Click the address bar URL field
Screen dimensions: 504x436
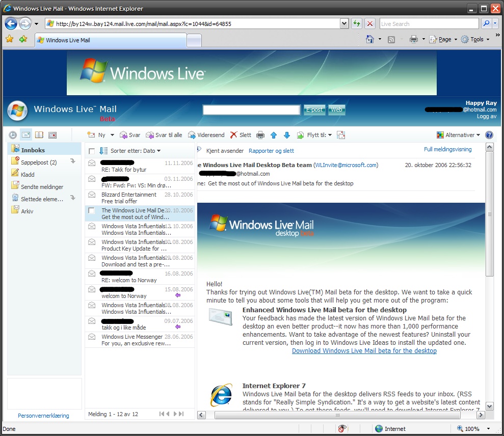pyautogui.click(x=197, y=23)
